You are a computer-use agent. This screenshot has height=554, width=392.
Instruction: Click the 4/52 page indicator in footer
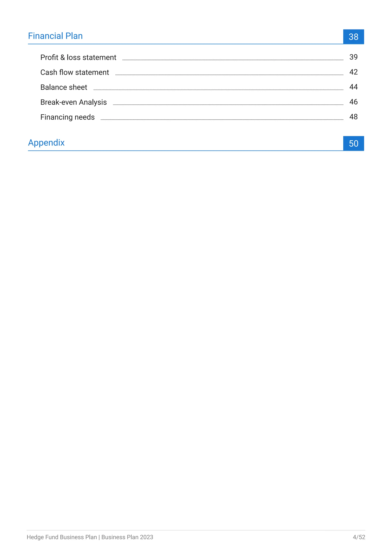click(359, 537)
